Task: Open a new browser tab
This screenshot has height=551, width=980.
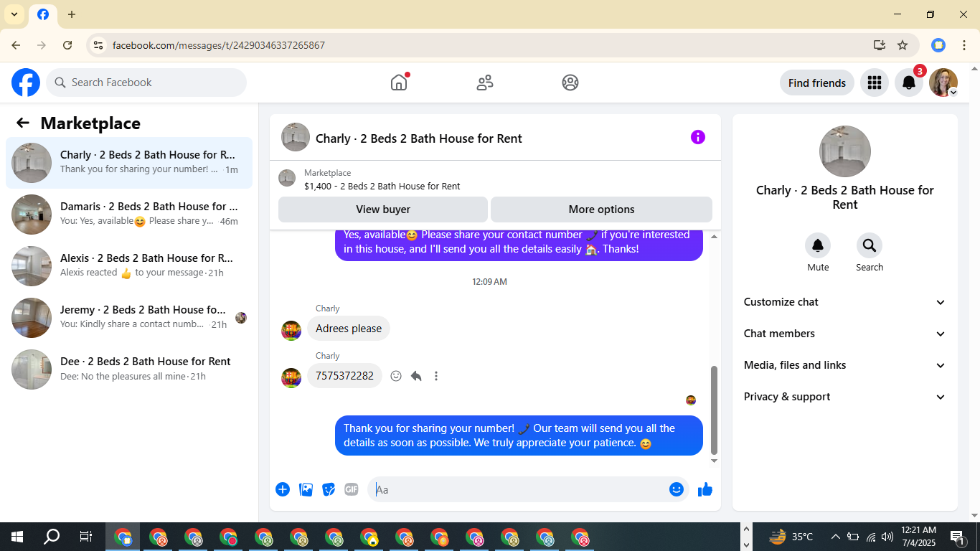Action: (x=72, y=14)
